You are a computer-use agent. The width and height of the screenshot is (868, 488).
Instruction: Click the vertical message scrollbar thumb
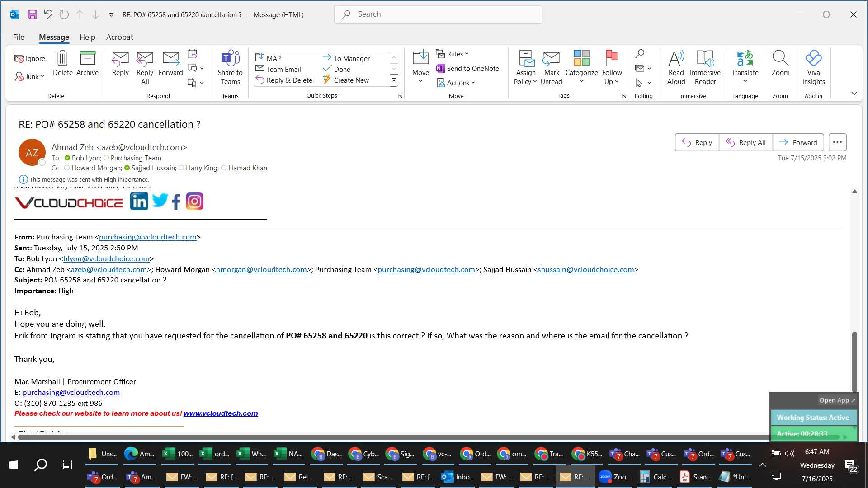[x=854, y=361]
